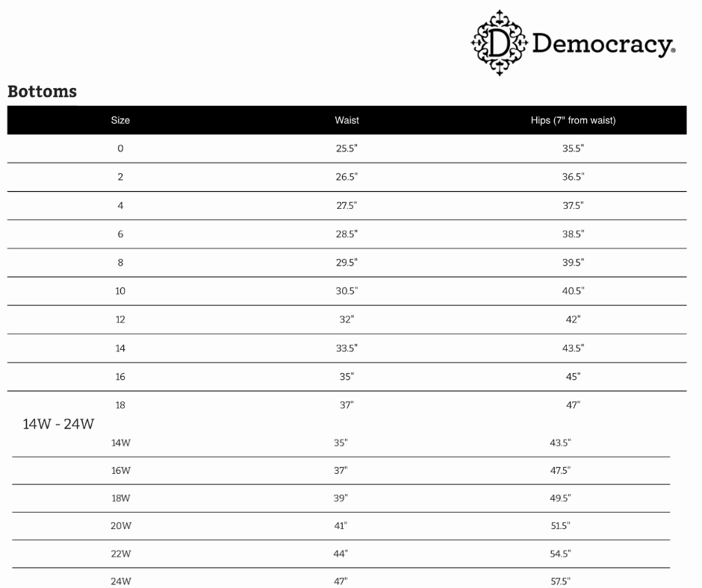Click the 37.5" hips value for size 4

(x=573, y=205)
